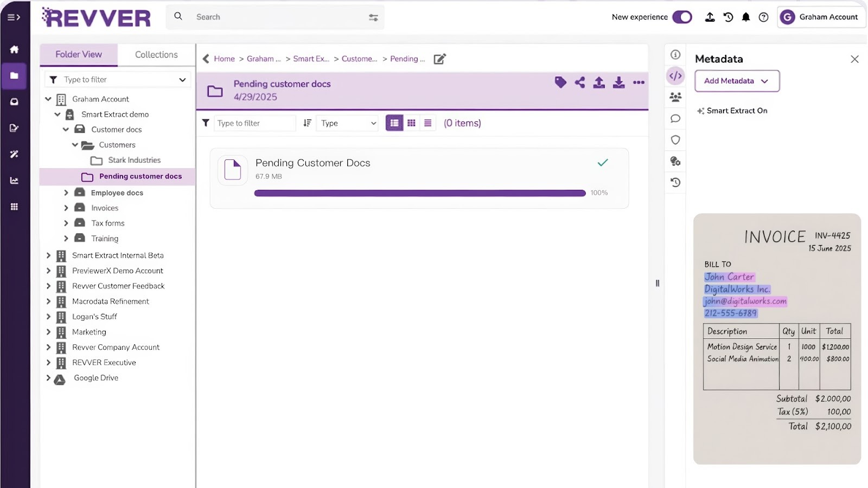Enable the small grid view toggle
868x488 pixels.
[411, 123]
